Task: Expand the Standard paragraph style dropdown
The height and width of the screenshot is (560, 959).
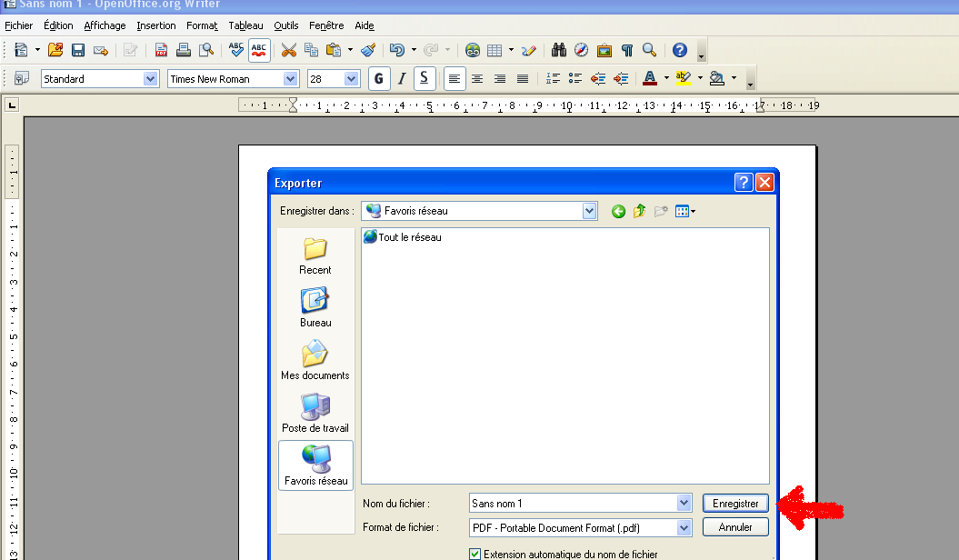Action: 151,79
